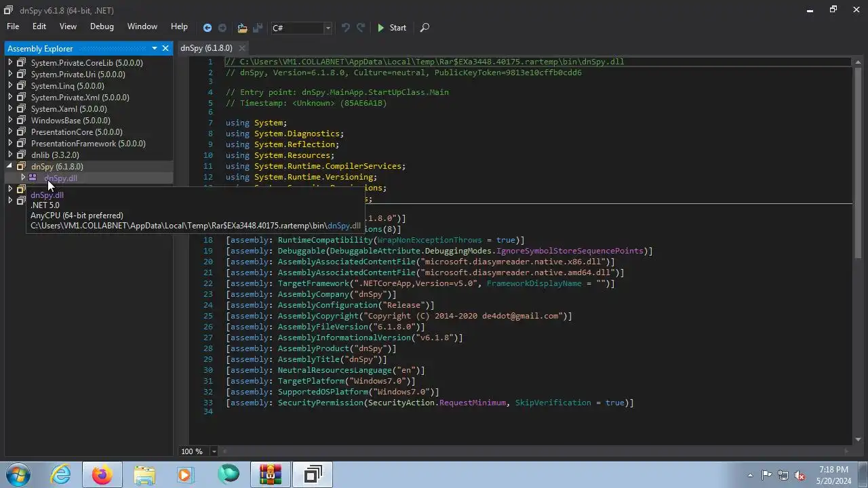Click the TargetFramework attribute reference
Screen dimensions: 868x488
[313, 283]
